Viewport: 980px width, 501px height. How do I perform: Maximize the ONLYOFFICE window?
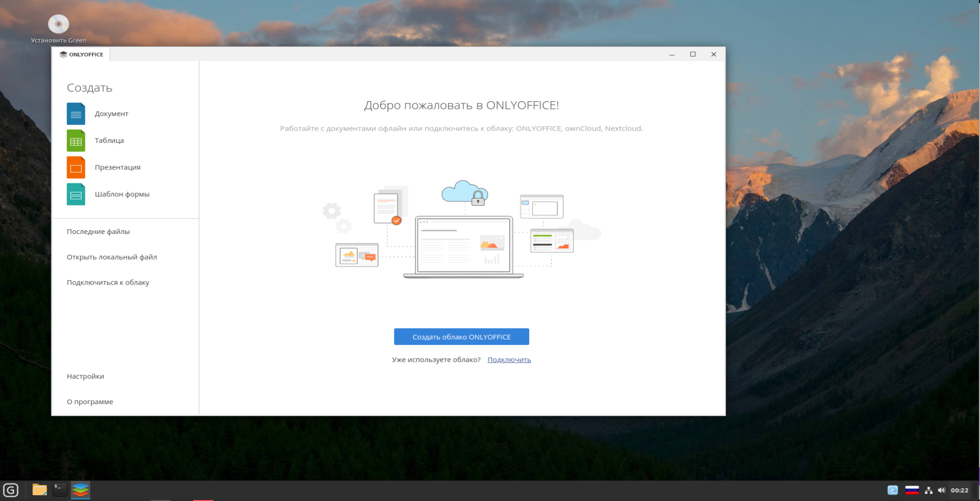[x=693, y=54]
